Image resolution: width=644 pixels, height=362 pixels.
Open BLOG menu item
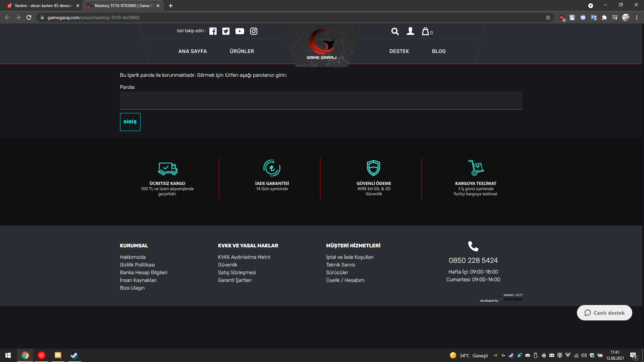tap(439, 51)
